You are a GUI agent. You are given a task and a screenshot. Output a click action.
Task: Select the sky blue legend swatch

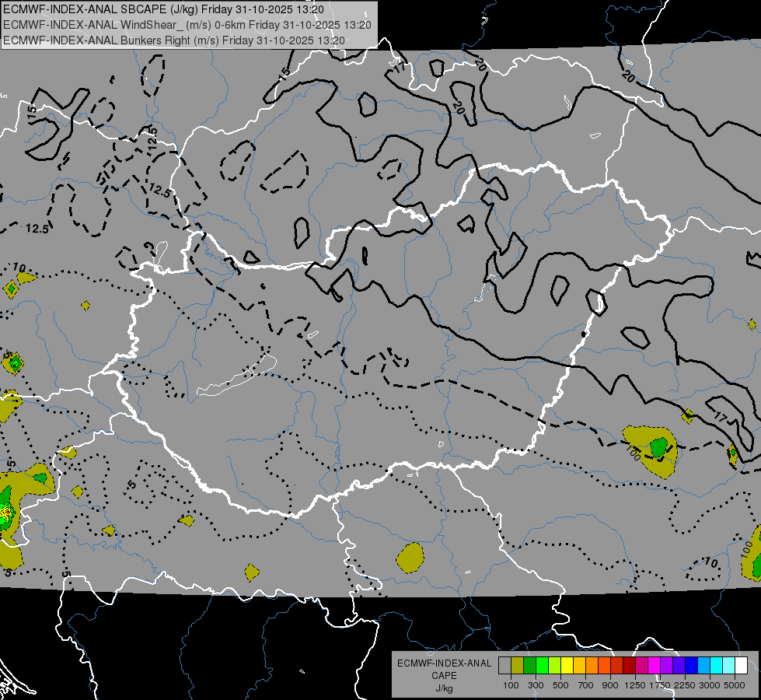[x=705, y=666]
